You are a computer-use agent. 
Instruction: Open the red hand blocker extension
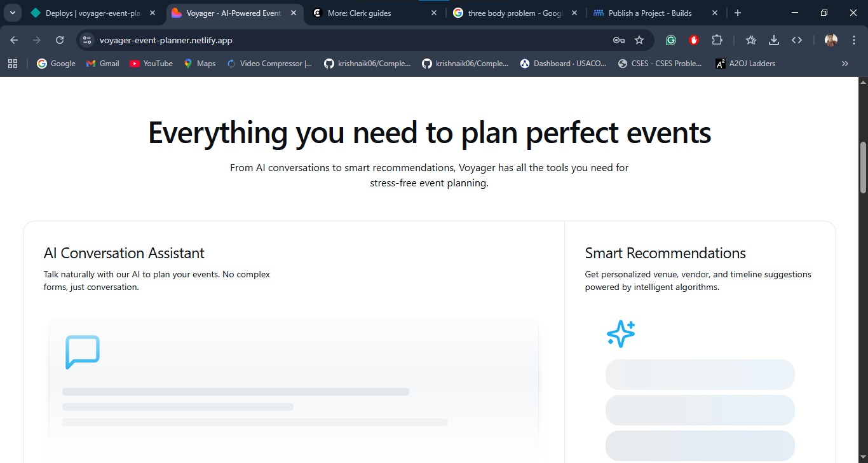[694, 40]
